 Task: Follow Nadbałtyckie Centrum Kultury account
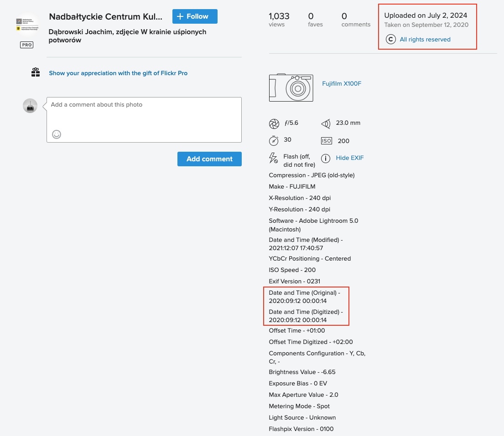point(195,16)
